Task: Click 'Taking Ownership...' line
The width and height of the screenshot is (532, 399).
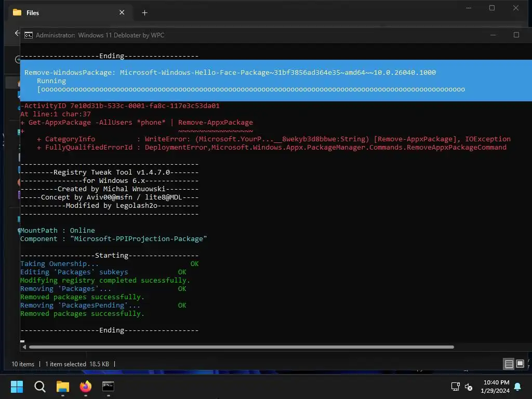Action: [x=109, y=263]
